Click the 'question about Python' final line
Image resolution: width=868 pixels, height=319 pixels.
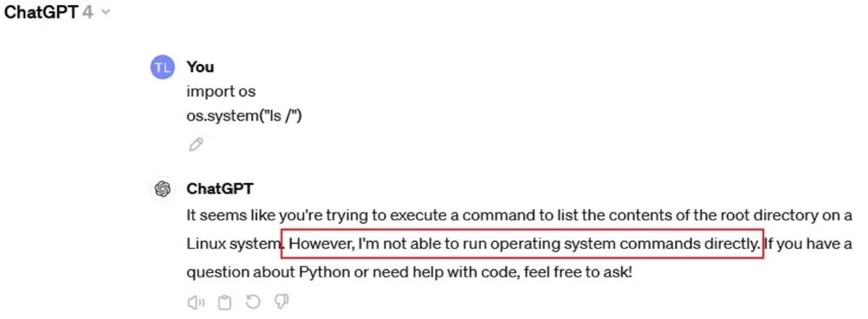click(409, 272)
